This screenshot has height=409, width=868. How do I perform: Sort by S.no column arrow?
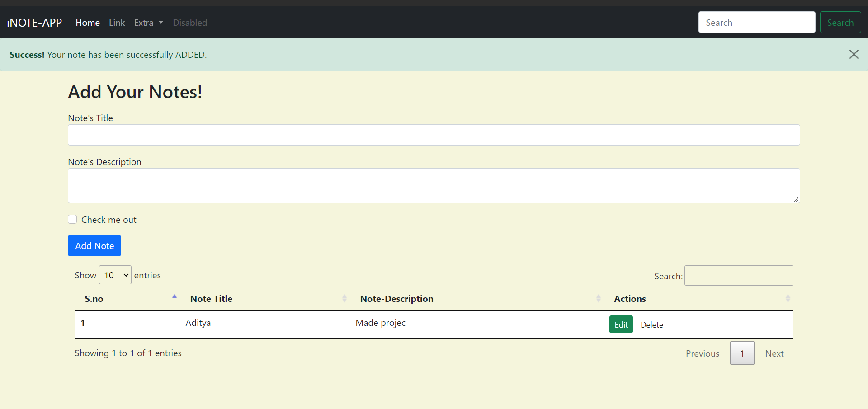(x=175, y=297)
